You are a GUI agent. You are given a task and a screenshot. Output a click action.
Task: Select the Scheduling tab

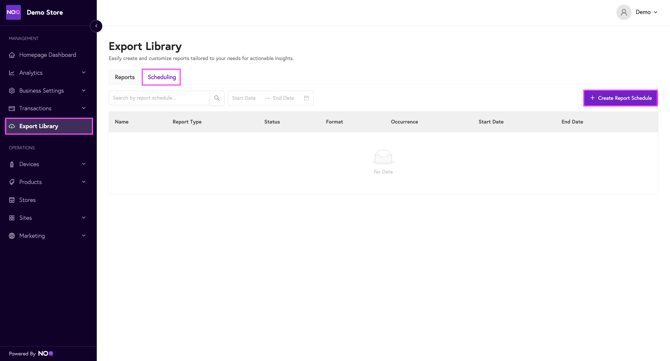[162, 77]
